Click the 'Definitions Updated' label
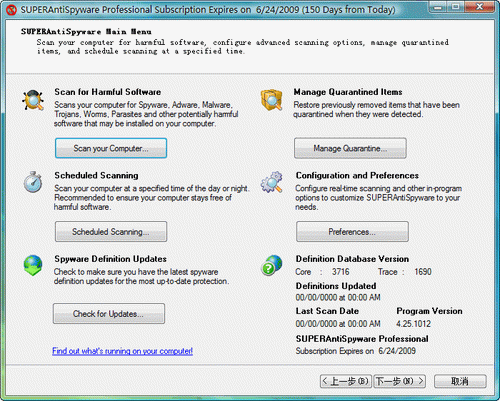 coord(336,286)
